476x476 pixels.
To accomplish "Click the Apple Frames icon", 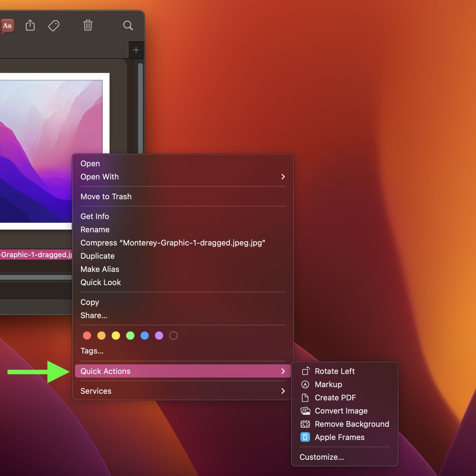I will point(305,437).
